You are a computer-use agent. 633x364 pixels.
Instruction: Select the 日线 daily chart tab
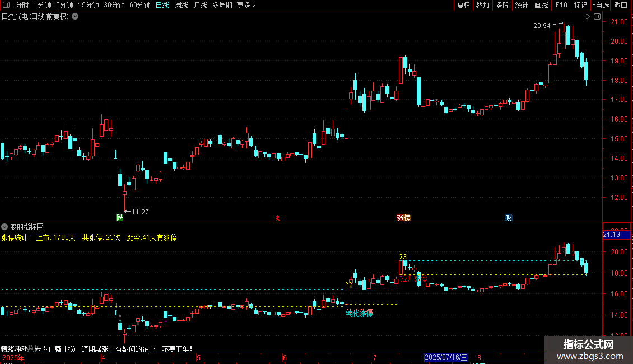(x=162, y=5)
